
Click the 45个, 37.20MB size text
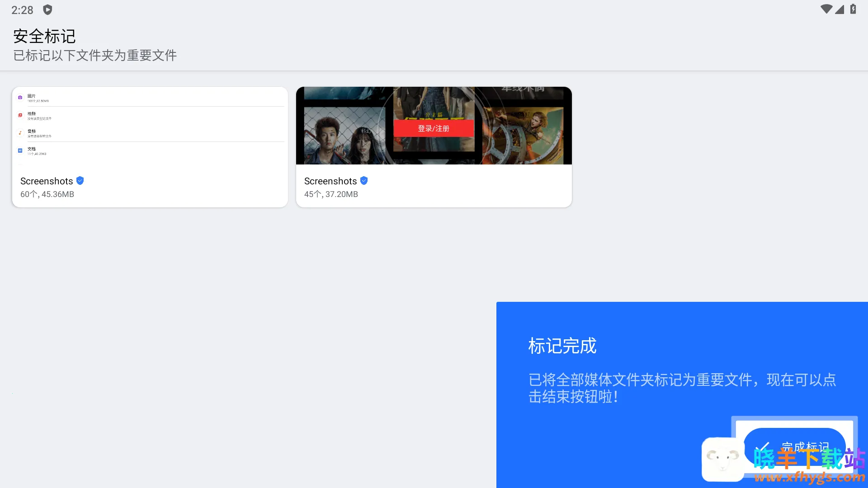click(x=331, y=194)
